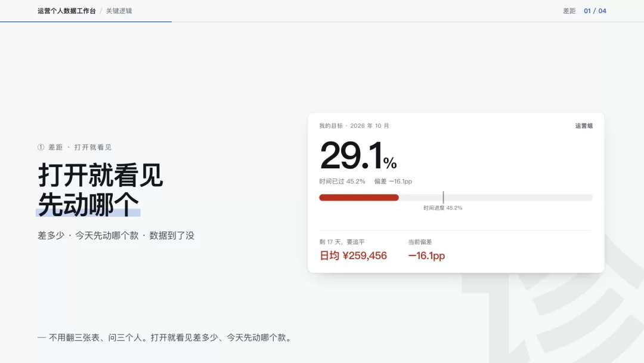Click the footer note starting 不用翻三张表

(x=166, y=337)
